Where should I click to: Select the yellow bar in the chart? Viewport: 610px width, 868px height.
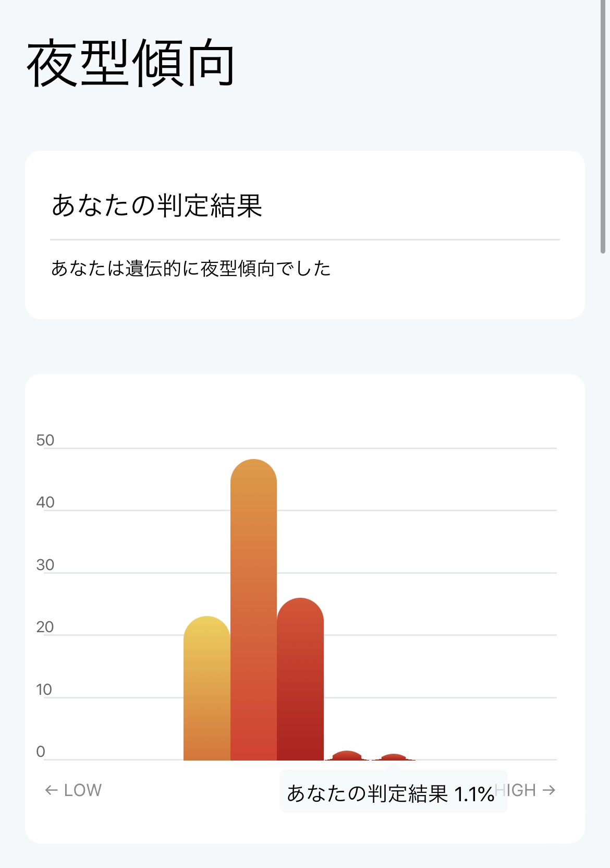[206, 689]
